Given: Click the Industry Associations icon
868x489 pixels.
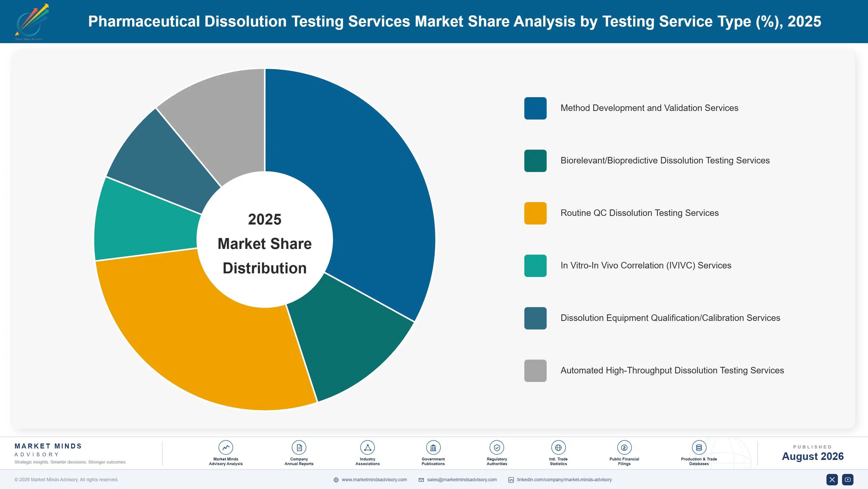Looking at the screenshot, I should point(368,447).
